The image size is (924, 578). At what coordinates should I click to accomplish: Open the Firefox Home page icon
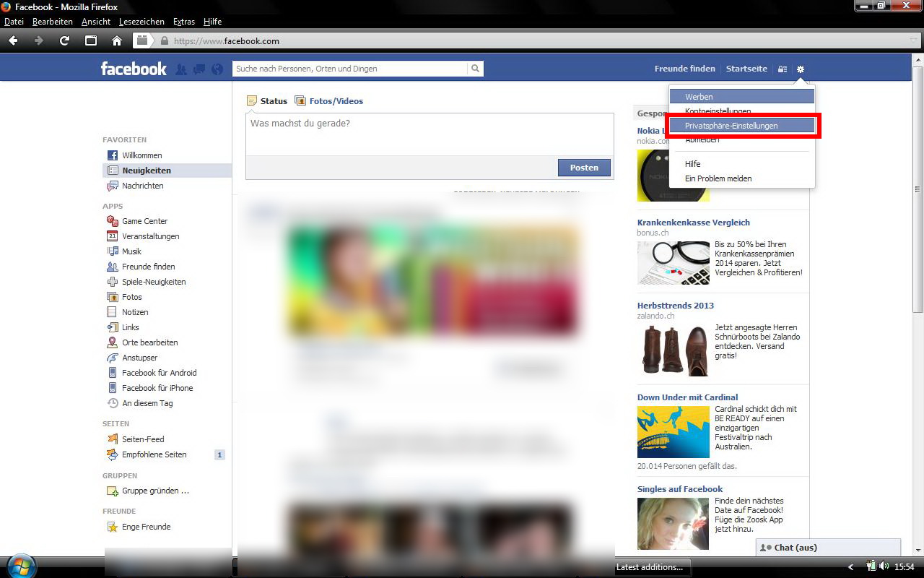[x=117, y=40]
